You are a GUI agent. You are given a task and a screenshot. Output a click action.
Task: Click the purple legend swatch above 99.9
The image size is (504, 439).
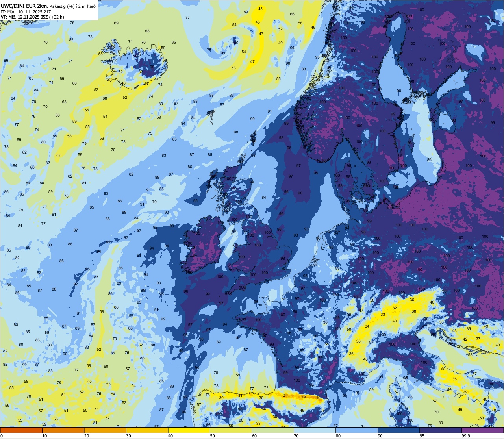coord(482,430)
